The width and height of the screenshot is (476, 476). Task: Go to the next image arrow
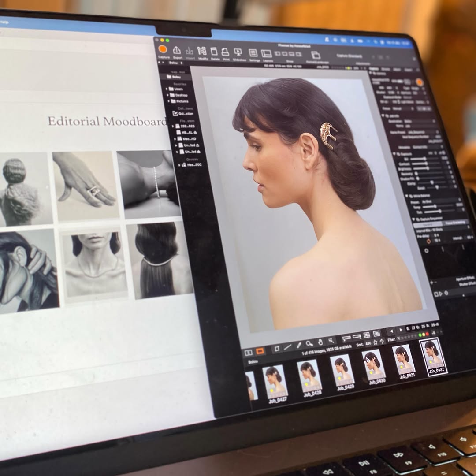(401, 330)
